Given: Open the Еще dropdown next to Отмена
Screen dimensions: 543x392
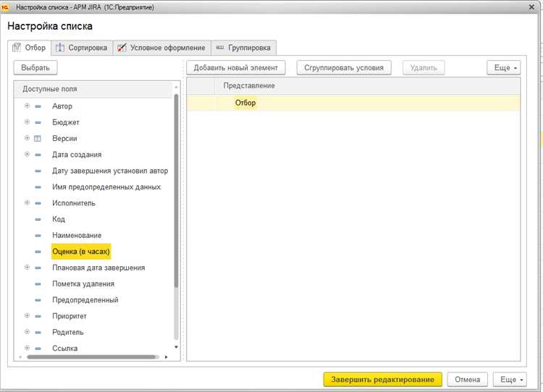Looking at the screenshot, I should coord(510,380).
